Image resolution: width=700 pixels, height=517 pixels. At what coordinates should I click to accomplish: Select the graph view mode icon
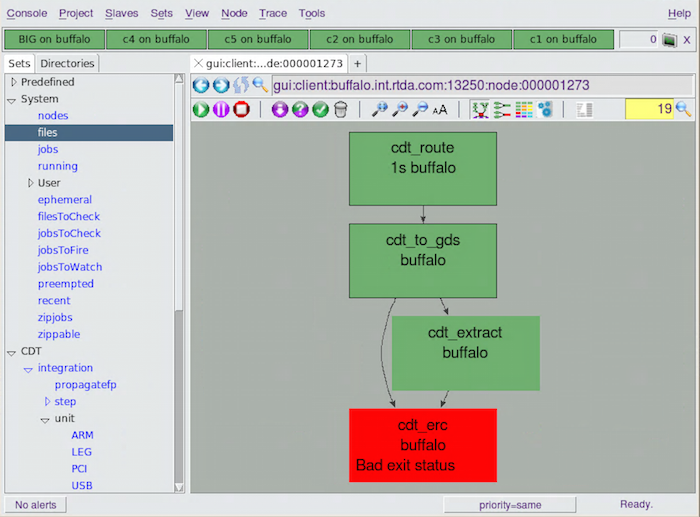point(480,109)
